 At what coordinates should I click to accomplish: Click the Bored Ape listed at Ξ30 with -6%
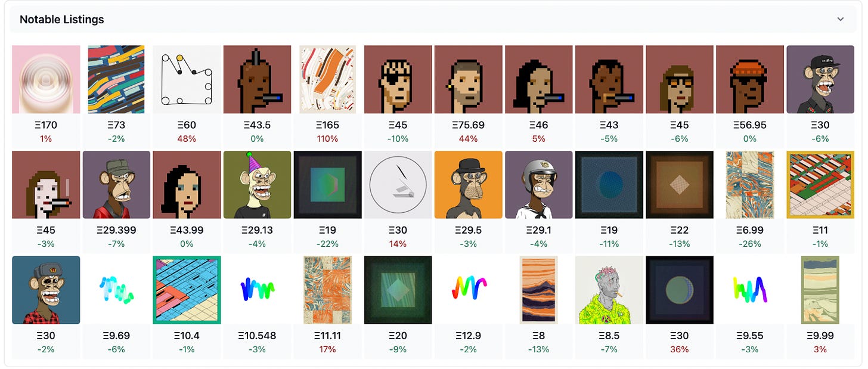[x=820, y=79]
